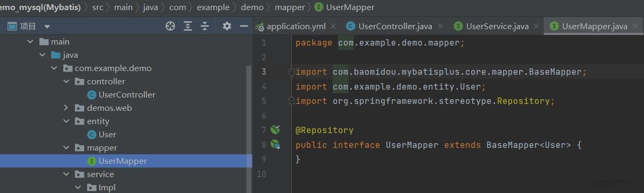Collapse the main folder chevron
Screen dimensions: 644x193
(x=30, y=42)
